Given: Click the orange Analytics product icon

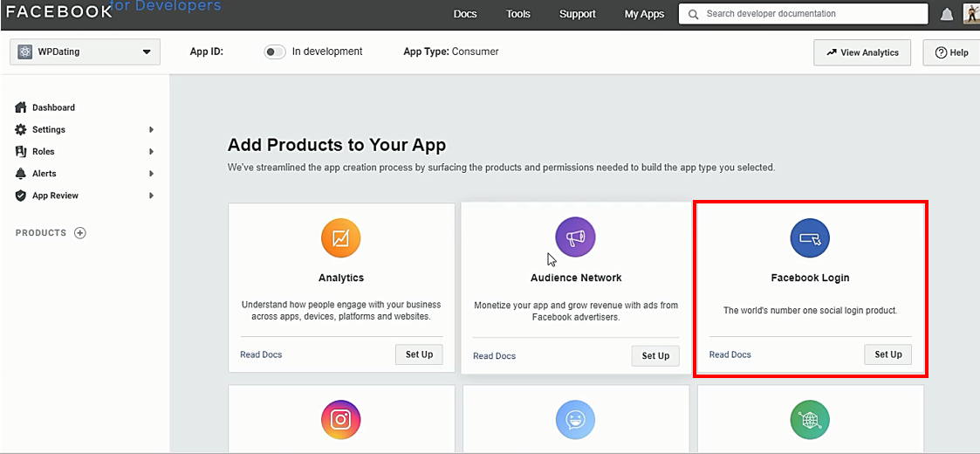Looking at the screenshot, I should (340, 238).
